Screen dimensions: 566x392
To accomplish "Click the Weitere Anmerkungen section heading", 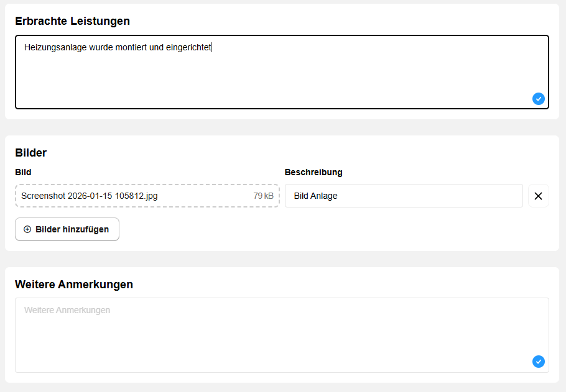I will click(74, 285).
